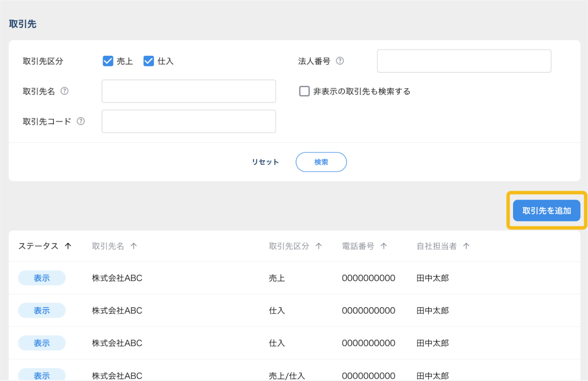The image size is (588, 381).
Task: Enable 非表示の取引先も検索する checkbox
Action: [x=305, y=91]
